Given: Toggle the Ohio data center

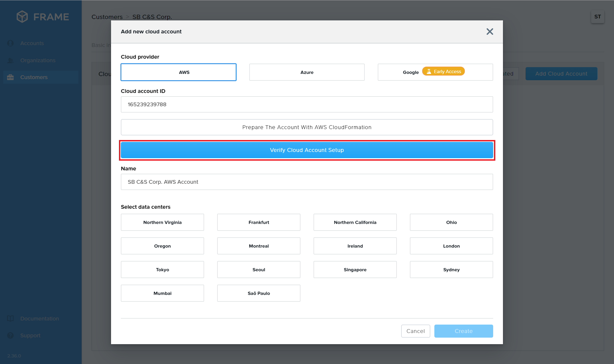Looking at the screenshot, I should pos(452,222).
